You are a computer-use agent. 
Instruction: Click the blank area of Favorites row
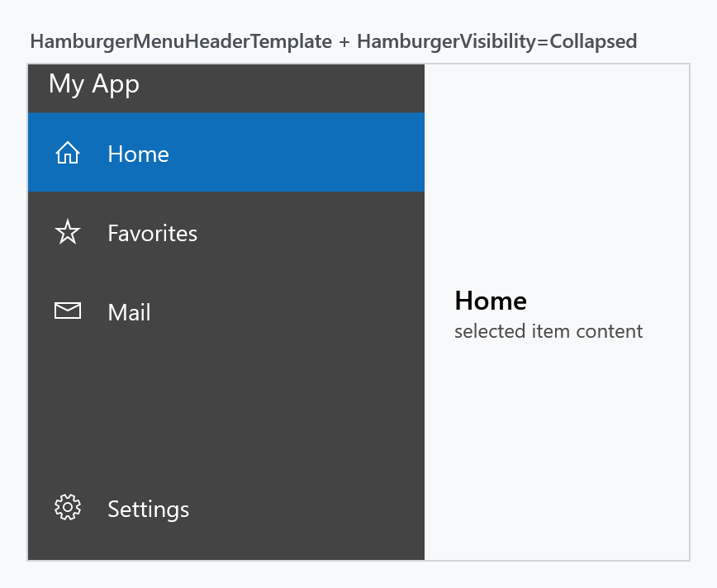311,232
